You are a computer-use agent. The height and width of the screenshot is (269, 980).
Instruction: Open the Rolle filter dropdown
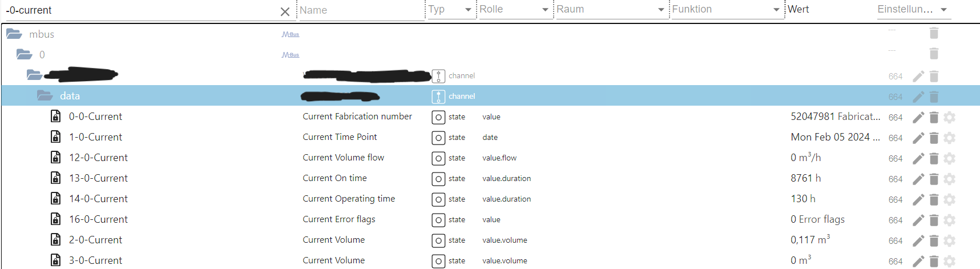(x=514, y=10)
